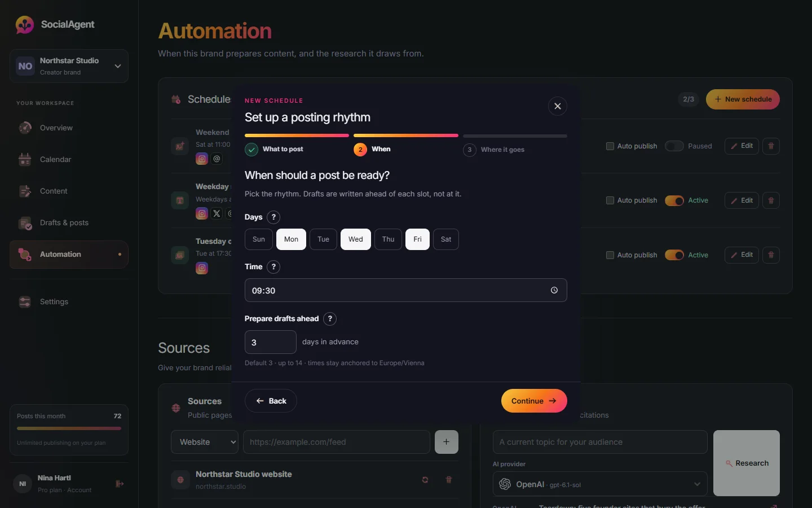Close the new schedule dialog

[557, 106]
